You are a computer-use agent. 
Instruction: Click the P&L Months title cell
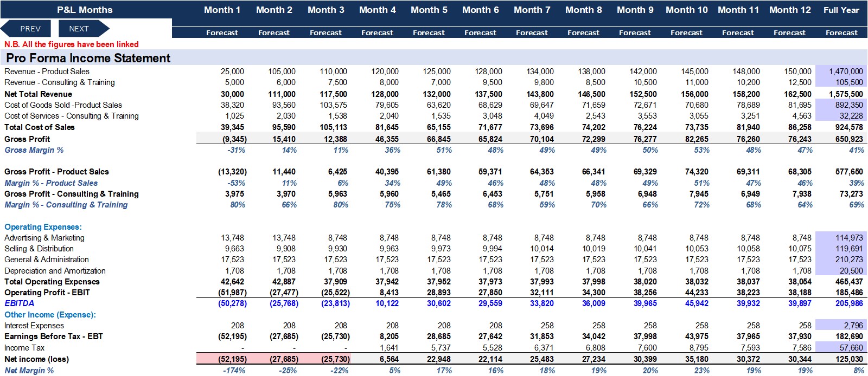tap(85, 10)
